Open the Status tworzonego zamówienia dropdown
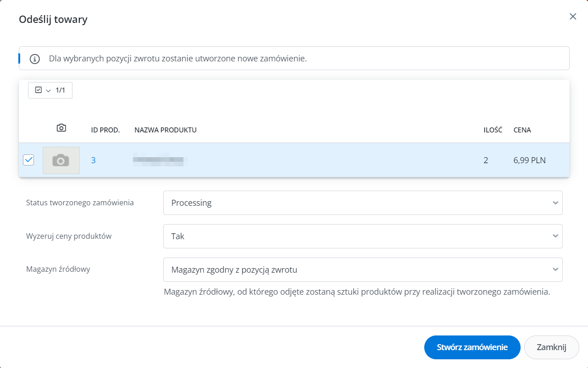The height and width of the screenshot is (368, 588). pyautogui.click(x=363, y=203)
